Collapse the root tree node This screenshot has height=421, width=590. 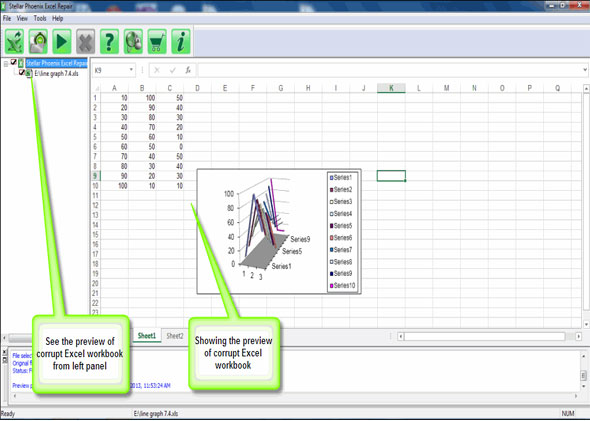click(6, 64)
